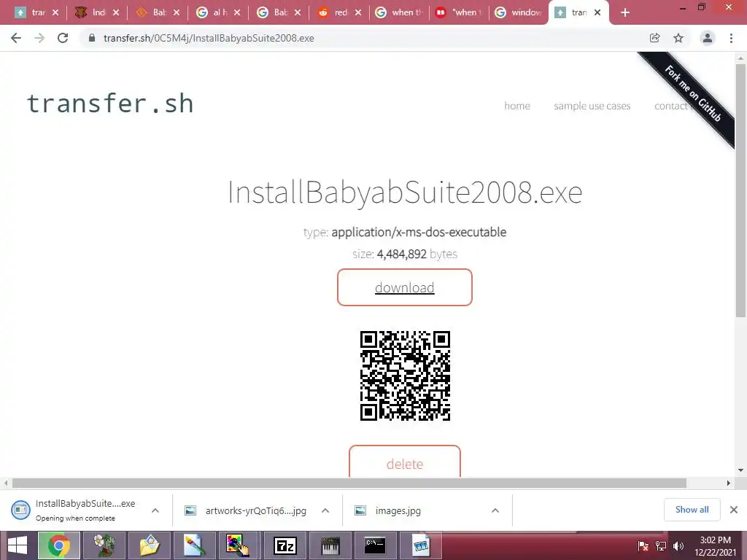
Task: Open the Windows Start menu
Action: pyautogui.click(x=18, y=545)
